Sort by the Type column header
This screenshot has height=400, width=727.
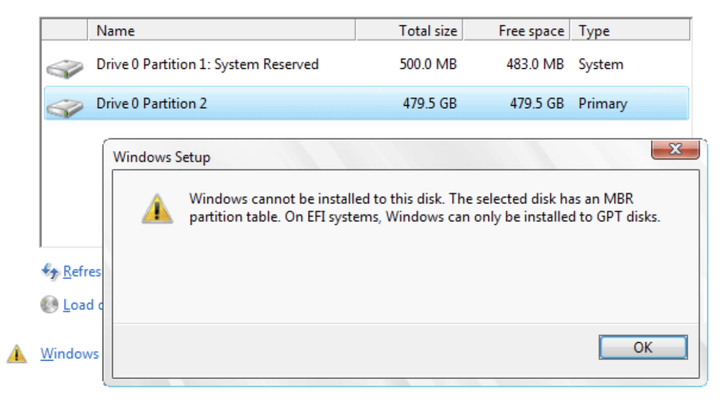click(x=630, y=31)
